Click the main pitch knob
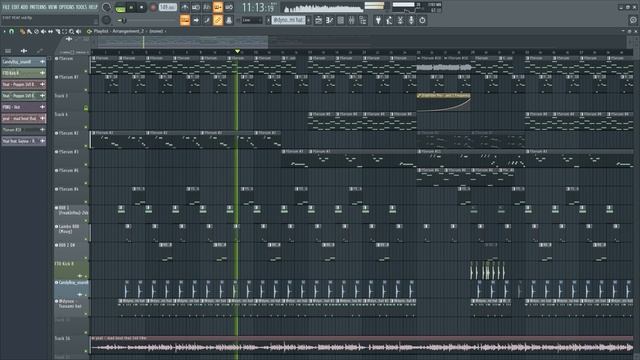Screen dimensions: 640x360 point(106,20)
